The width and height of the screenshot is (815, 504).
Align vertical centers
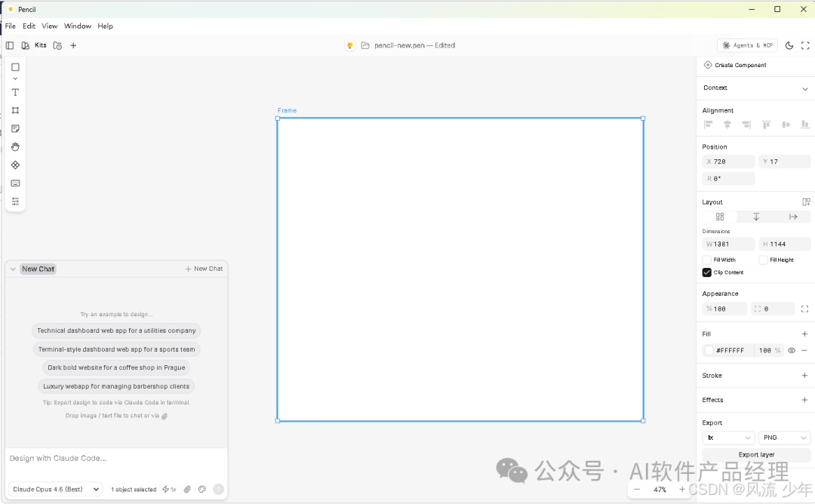point(786,124)
